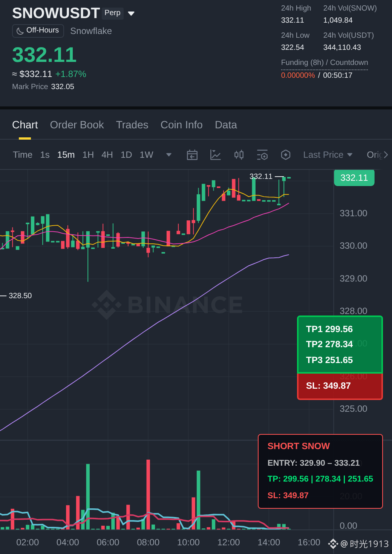Open the chart display settings icon
The width and height of the screenshot is (392, 554).
pyautogui.click(x=262, y=155)
